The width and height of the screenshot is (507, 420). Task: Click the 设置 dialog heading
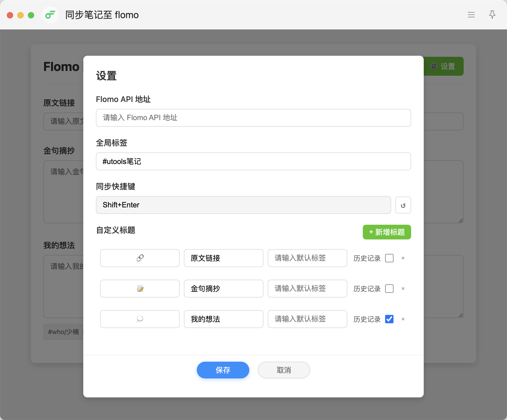pyautogui.click(x=106, y=76)
